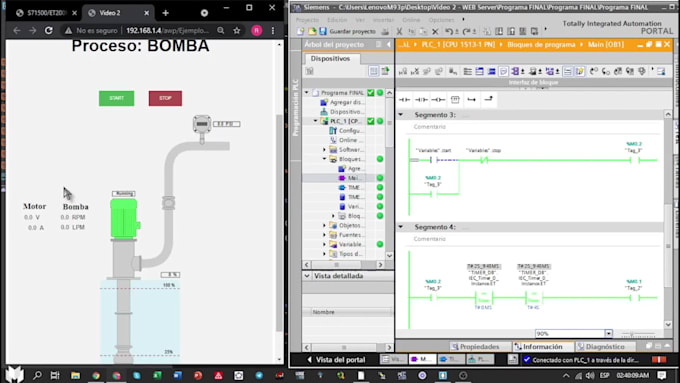This screenshot has height=383, width=680.
Task: Click the insert network icon in editor toolbar
Action: [x=403, y=71]
